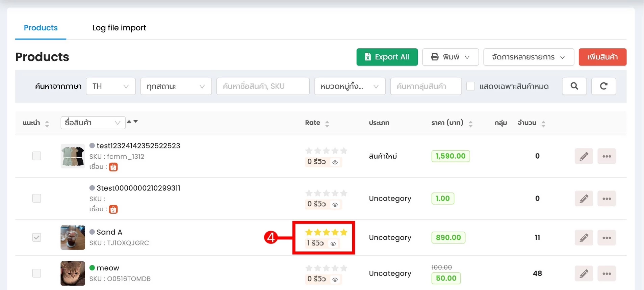Click the magnifier search icon button
The width and height of the screenshot is (644, 290).
tap(574, 86)
